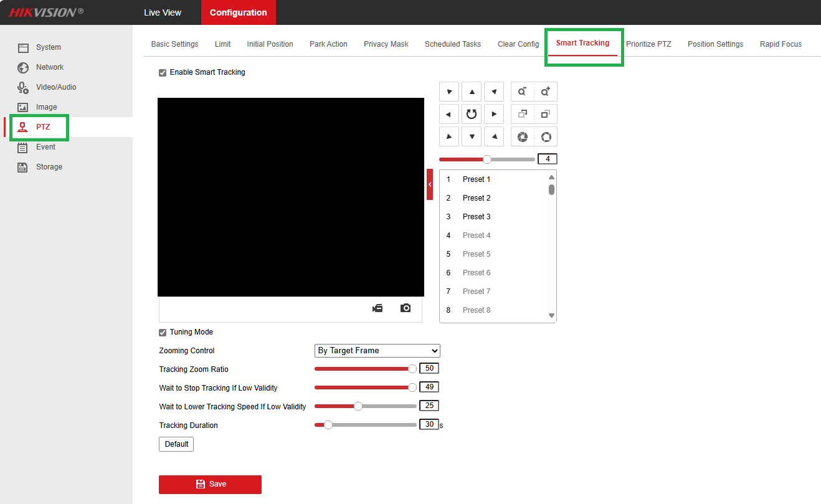Open the Live View menu
The width and height of the screenshot is (821, 504).
point(163,12)
